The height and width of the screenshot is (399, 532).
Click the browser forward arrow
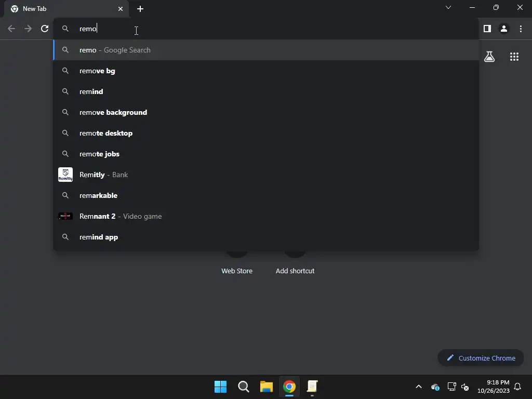tap(28, 29)
